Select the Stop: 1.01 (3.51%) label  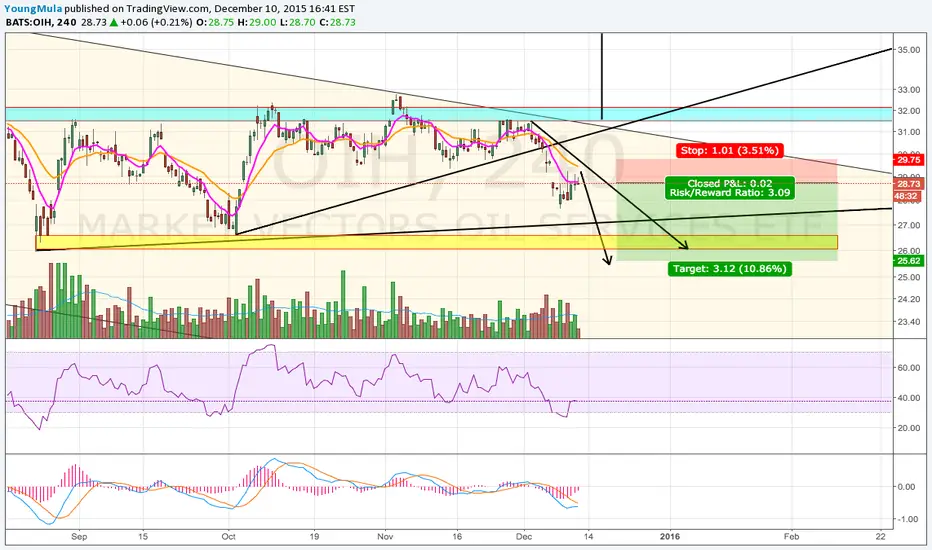(x=729, y=150)
